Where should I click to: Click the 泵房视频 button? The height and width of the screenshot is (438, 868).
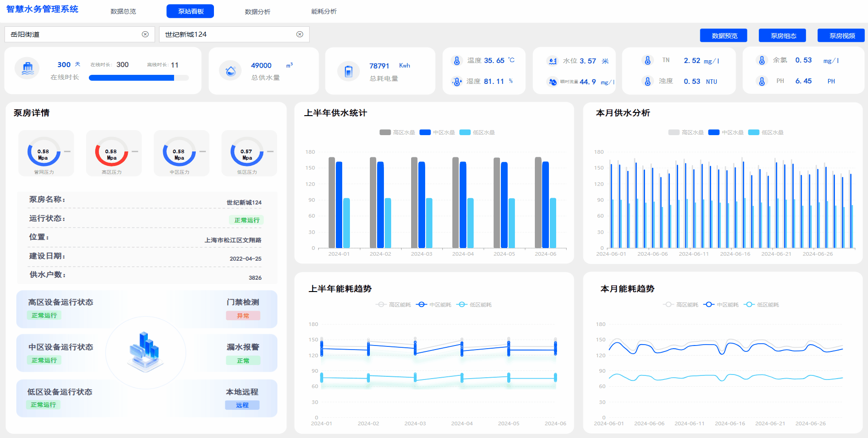(x=842, y=36)
